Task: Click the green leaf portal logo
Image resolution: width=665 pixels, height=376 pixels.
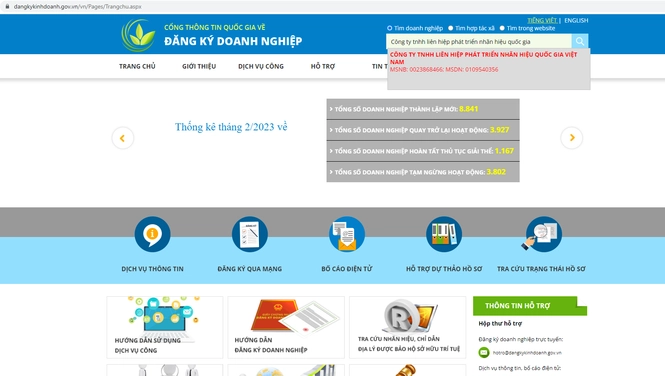Action: tap(139, 35)
